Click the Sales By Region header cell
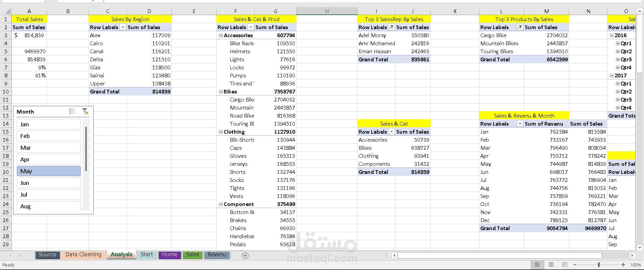 [130, 19]
